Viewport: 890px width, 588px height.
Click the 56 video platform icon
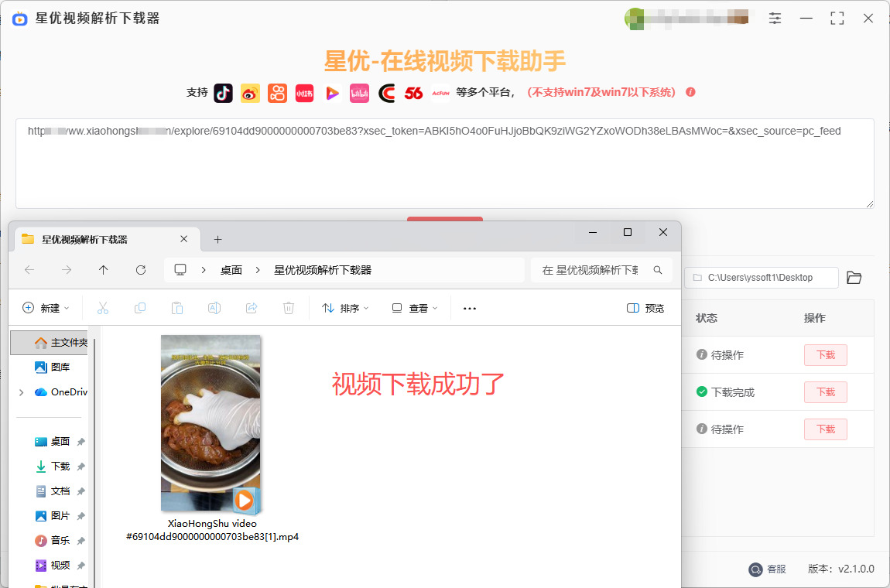(414, 93)
